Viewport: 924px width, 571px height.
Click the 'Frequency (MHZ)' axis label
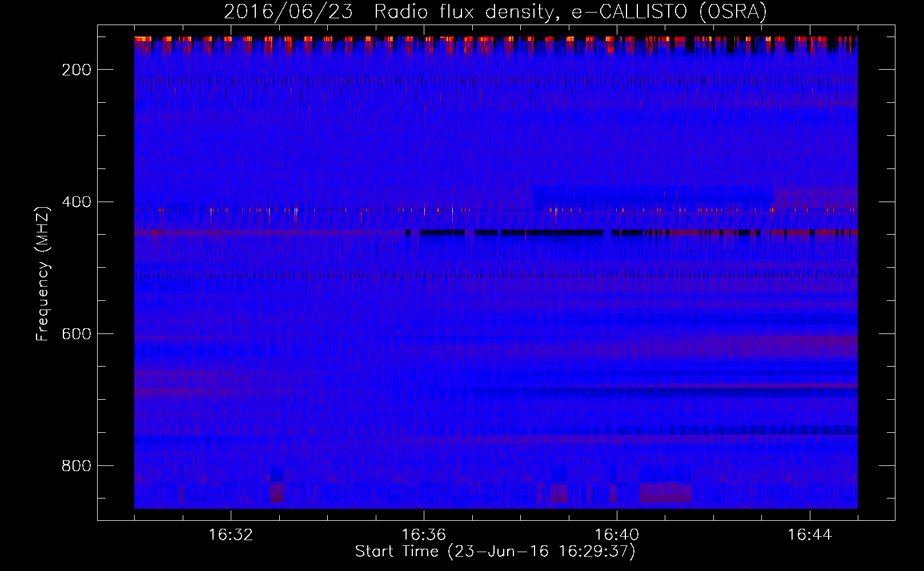(43, 274)
